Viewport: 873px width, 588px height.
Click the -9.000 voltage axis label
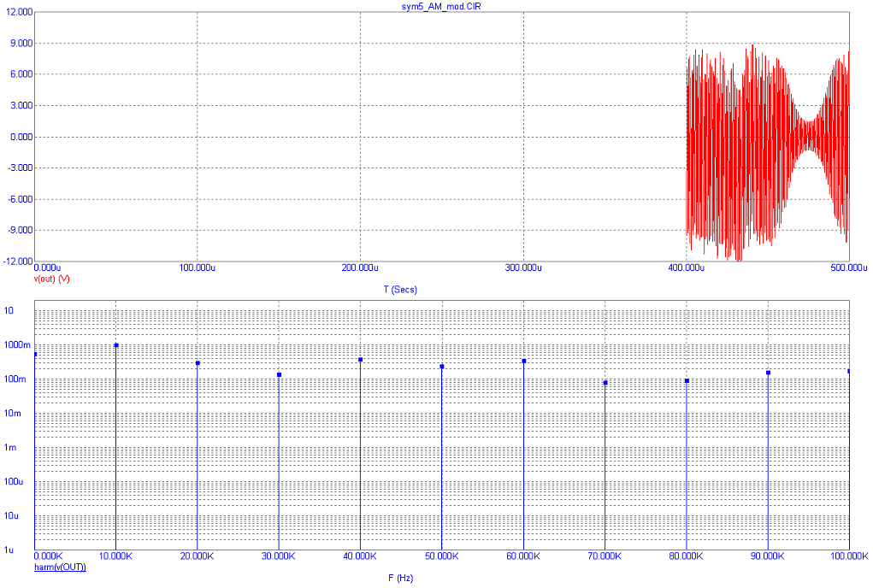(x=20, y=230)
